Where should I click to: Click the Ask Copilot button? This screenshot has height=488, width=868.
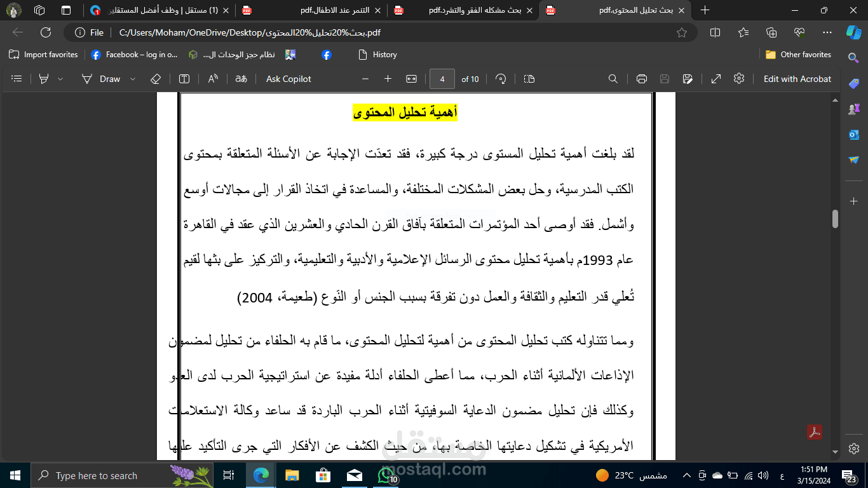[288, 79]
